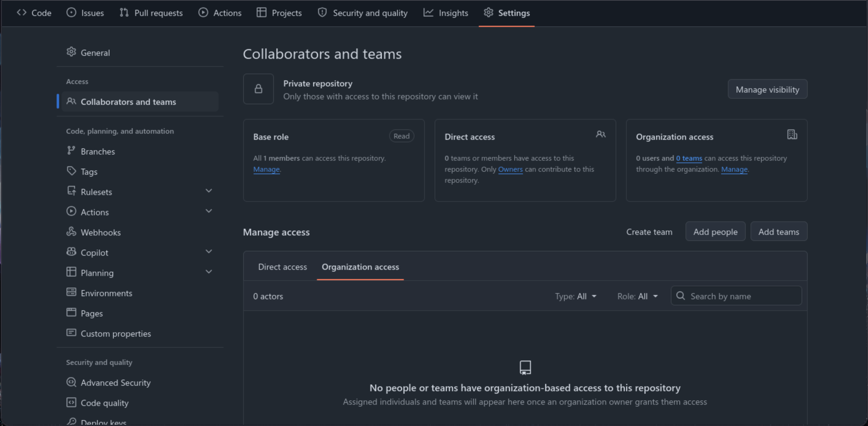Click the Collaborators and teams people icon
Viewport: 868px width, 426px height.
pos(71,101)
